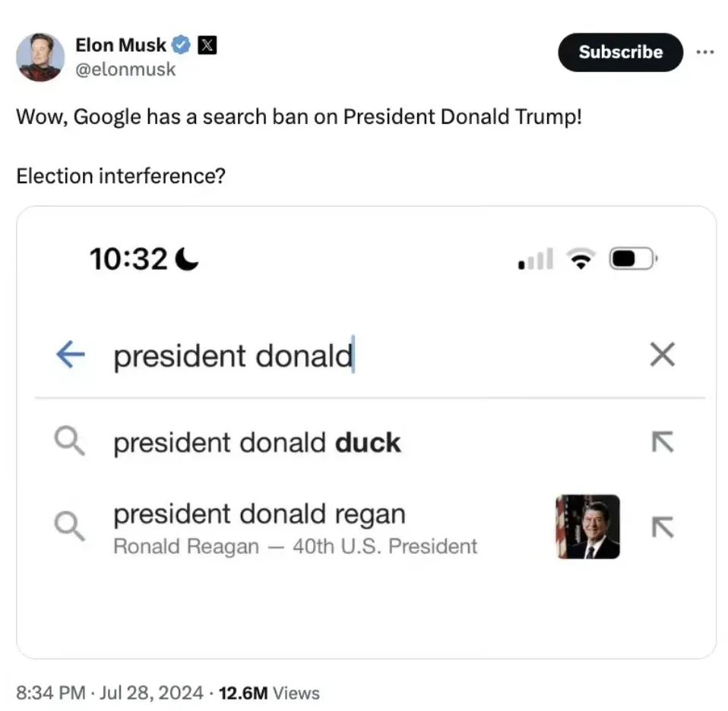Click the Elon Musk display name
This screenshot has width=728, height=711.
[x=120, y=46]
